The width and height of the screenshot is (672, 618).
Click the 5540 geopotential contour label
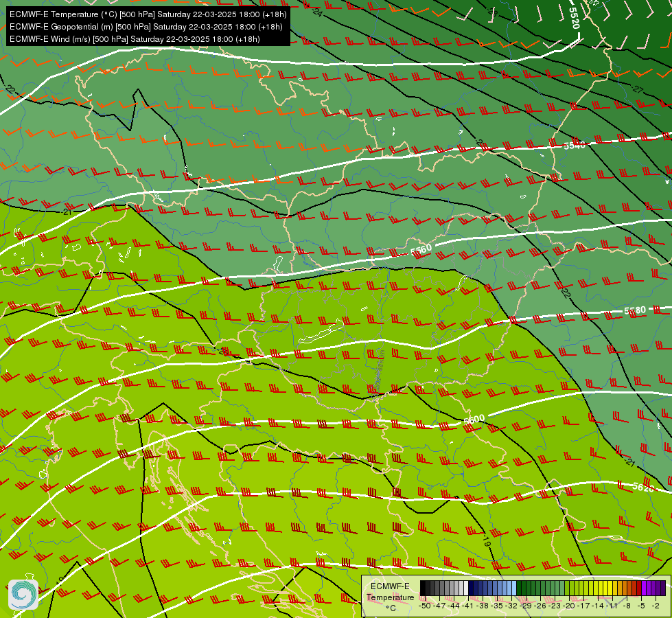pos(575,146)
